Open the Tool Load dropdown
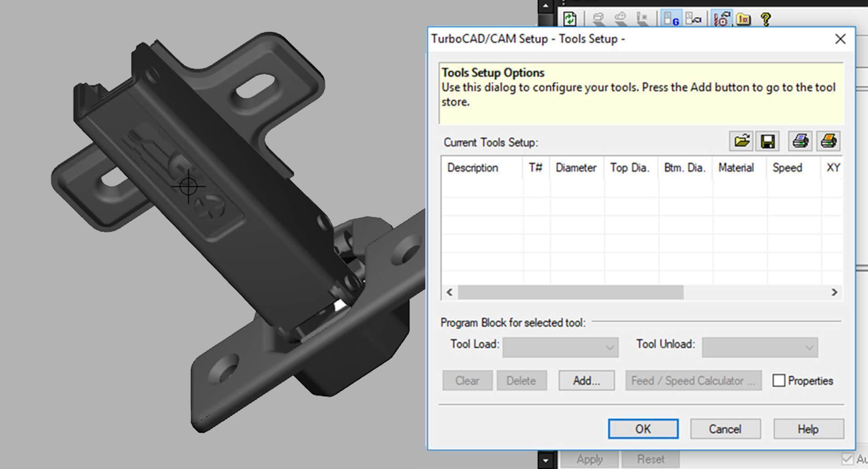 click(x=560, y=347)
